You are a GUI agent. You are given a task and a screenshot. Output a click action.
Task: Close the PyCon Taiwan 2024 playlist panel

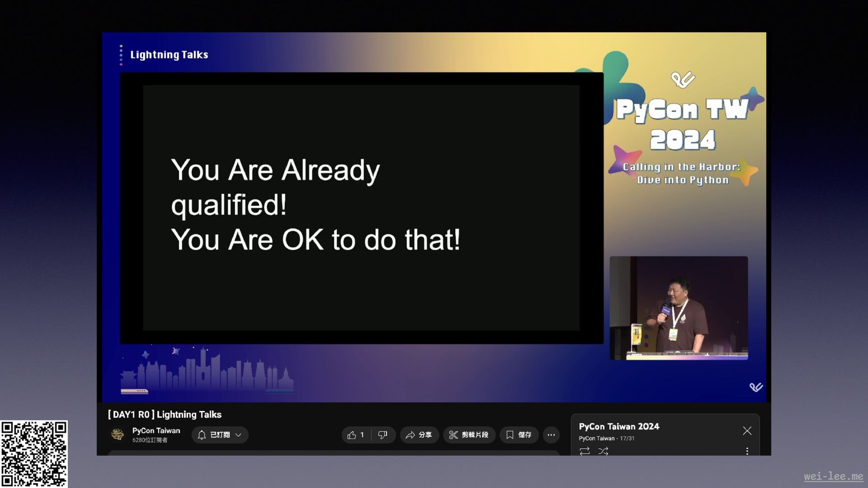747,431
